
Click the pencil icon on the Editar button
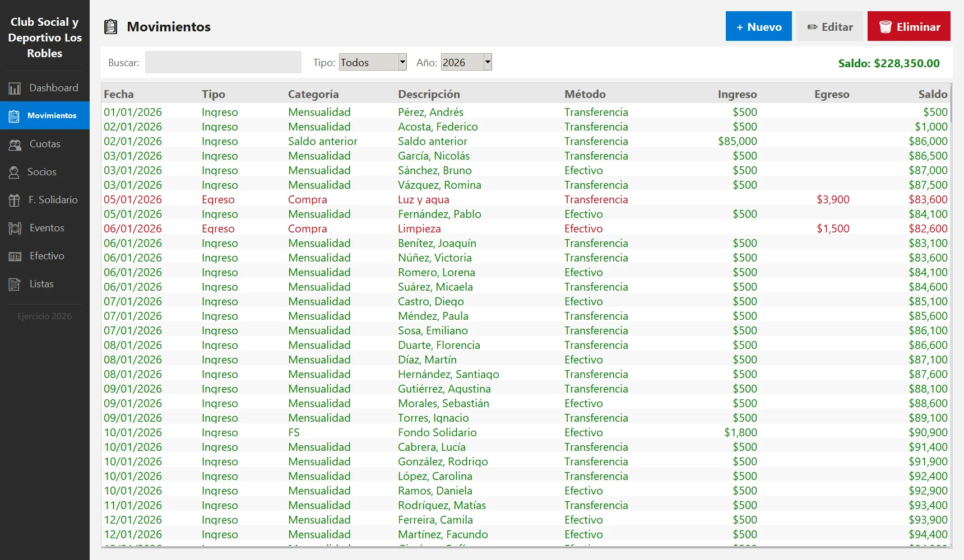pyautogui.click(x=812, y=27)
